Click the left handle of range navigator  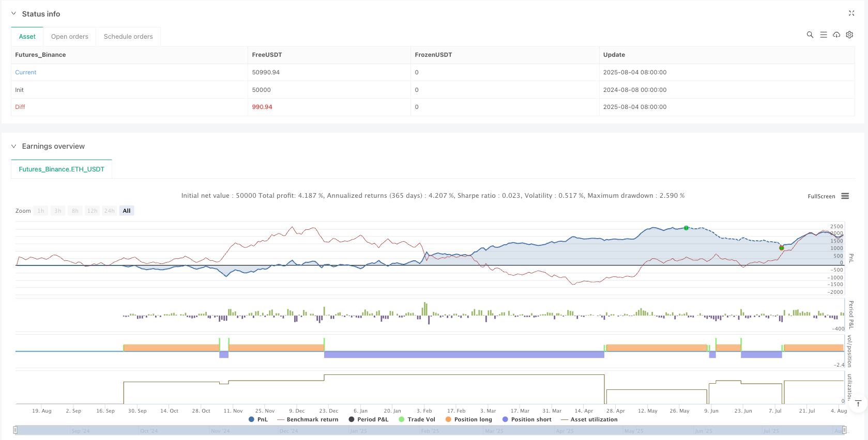coord(16,430)
